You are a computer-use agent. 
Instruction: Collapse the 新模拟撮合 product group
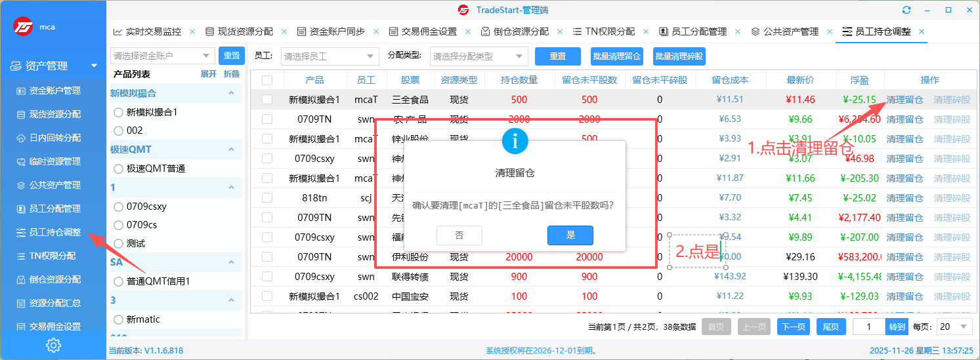point(231,94)
